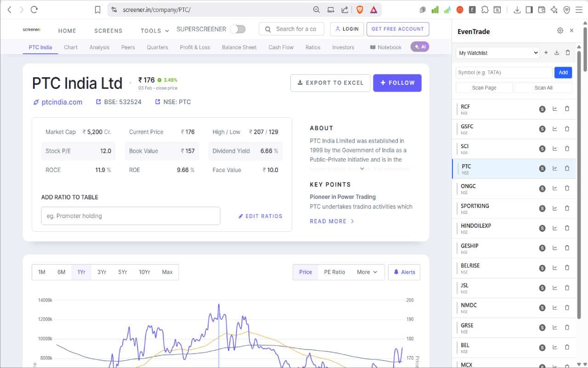Open the Brave VPN shield icon
The width and height of the screenshot is (588, 368).
(566, 10)
